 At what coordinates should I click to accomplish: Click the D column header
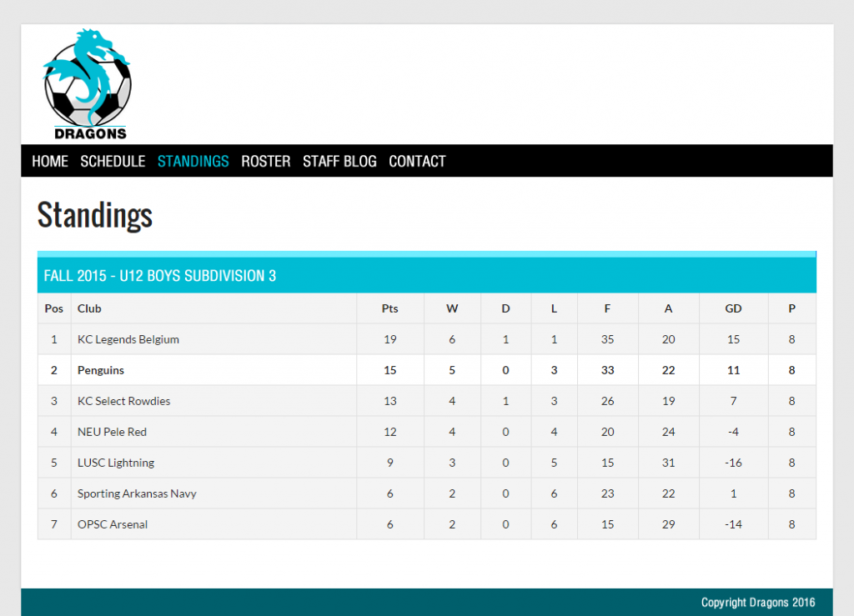click(x=505, y=308)
